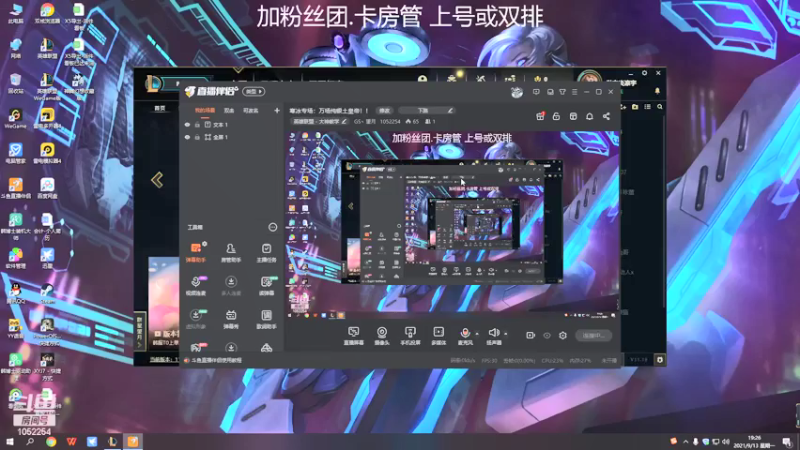Lock the 全屏 1 layer
Viewport: 800px width, 450px height.
[x=197, y=137]
